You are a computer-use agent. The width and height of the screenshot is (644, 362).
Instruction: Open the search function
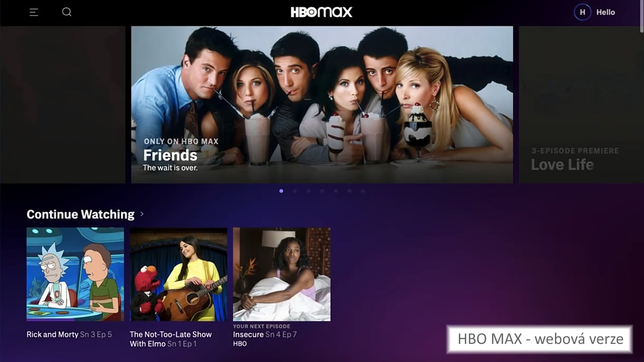[66, 12]
